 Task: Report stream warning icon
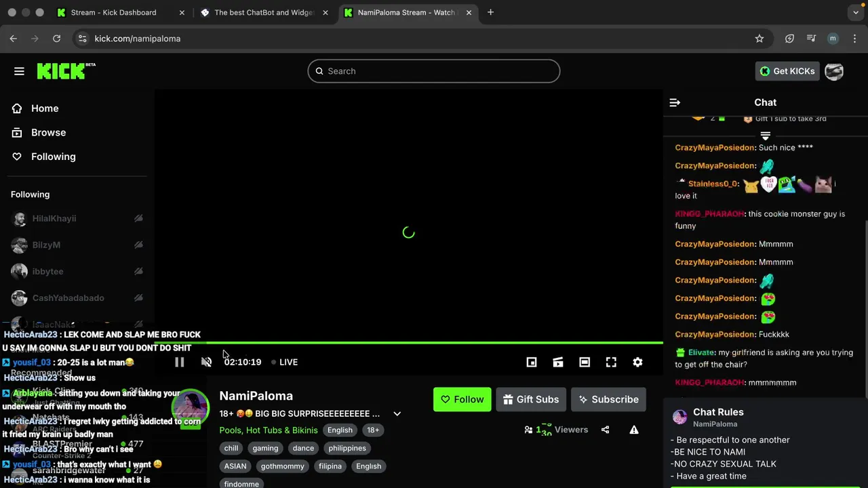point(634,430)
